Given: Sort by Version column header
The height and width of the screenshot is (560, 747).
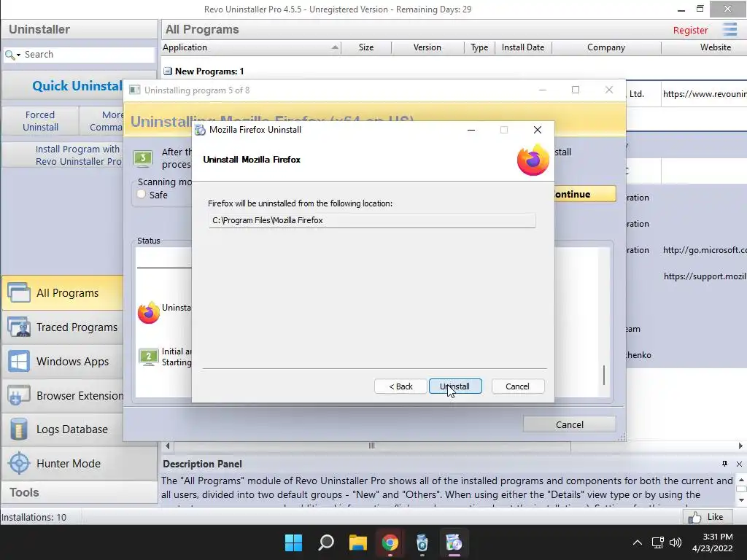Looking at the screenshot, I should [427, 47].
